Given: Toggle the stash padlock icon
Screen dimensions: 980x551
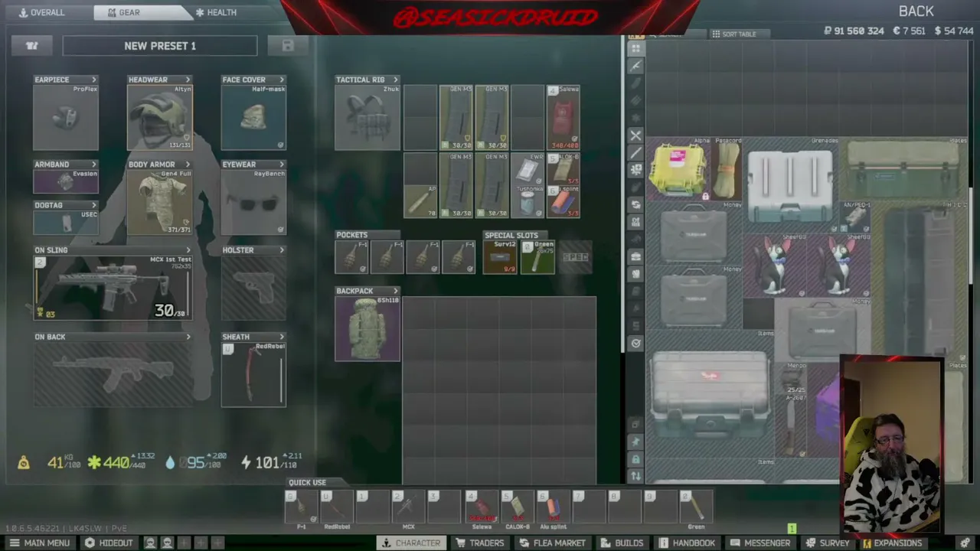Looking at the screenshot, I should coord(635,459).
